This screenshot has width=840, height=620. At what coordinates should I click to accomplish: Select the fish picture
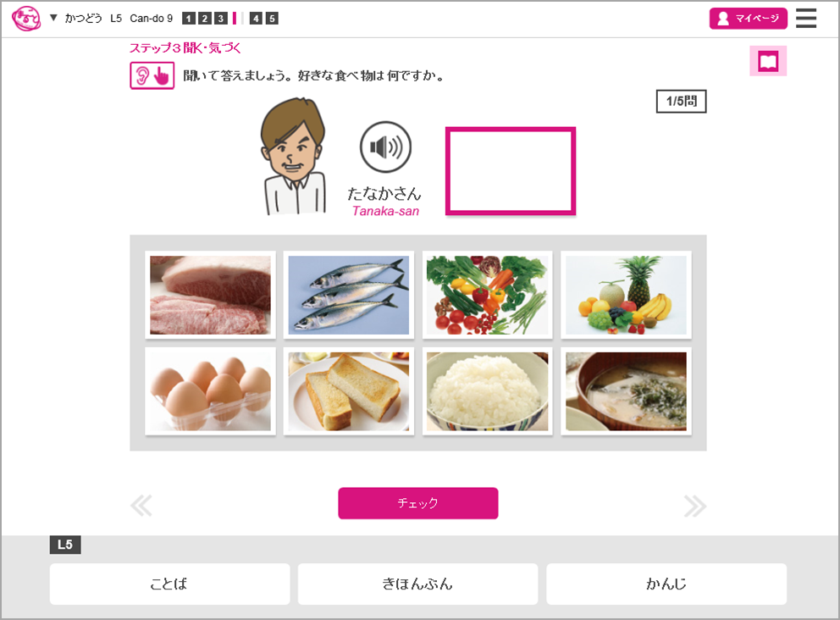(349, 295)
